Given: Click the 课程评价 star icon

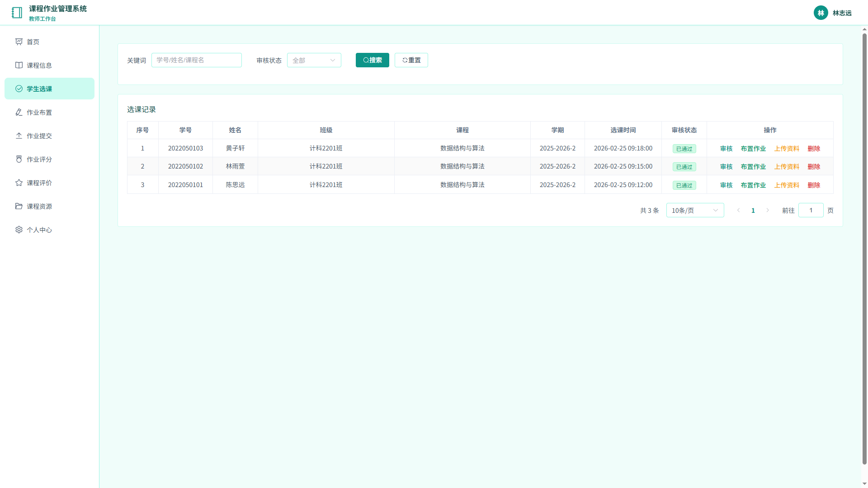Looking at the screenshot, I should 19,183.
